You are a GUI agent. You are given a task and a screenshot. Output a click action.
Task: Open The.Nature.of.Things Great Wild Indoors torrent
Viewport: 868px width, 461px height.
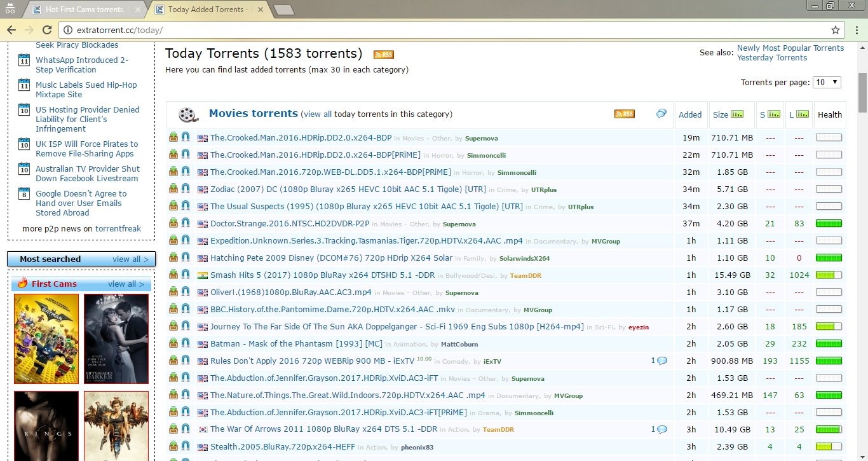pyautogui.click(x=348, y=395)
